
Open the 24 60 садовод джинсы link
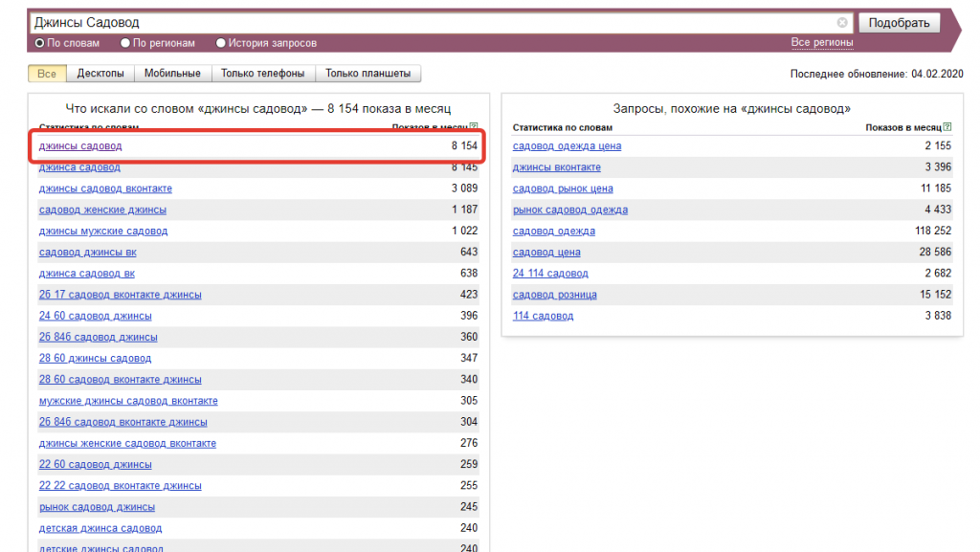pos(95,316)
